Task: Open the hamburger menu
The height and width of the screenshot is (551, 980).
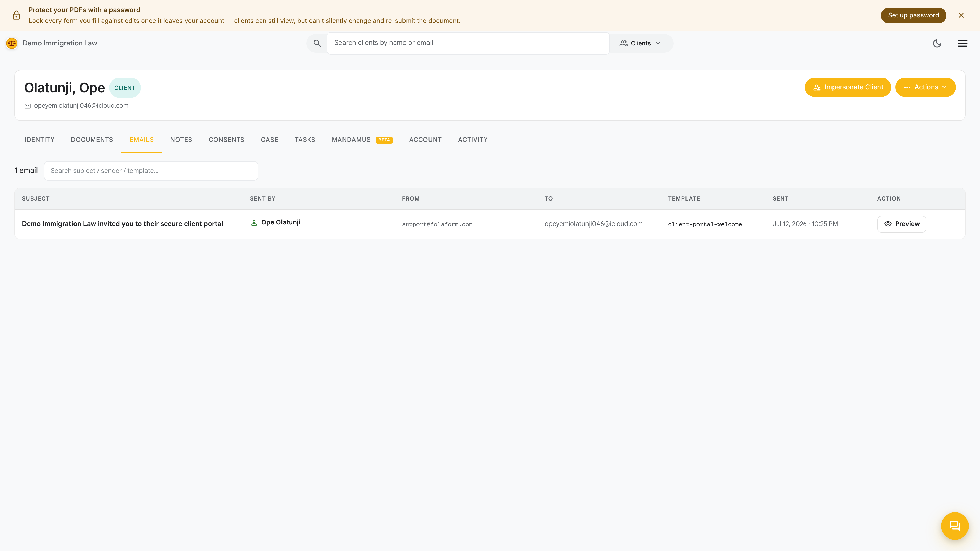Action: click(x=962, y=43)
